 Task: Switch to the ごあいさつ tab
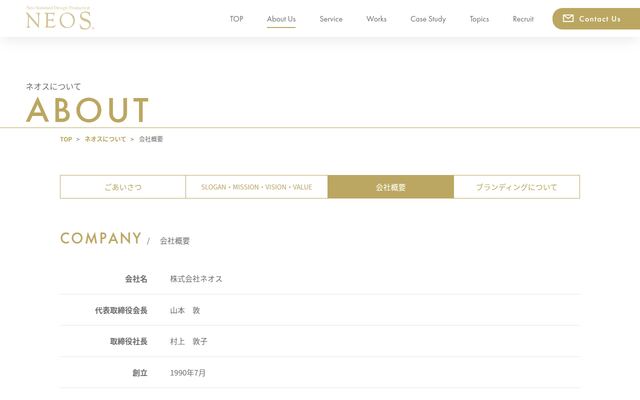tap(123, 187)
